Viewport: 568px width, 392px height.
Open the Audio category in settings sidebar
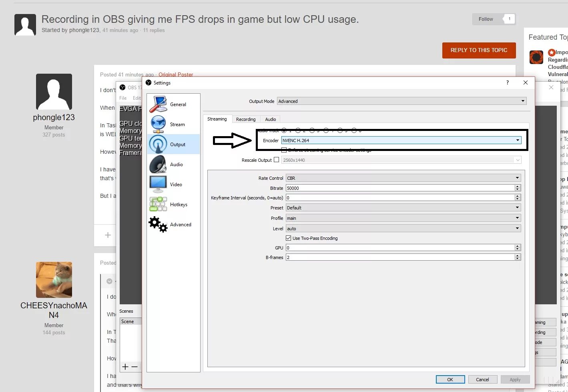click(x=173, y=165)
